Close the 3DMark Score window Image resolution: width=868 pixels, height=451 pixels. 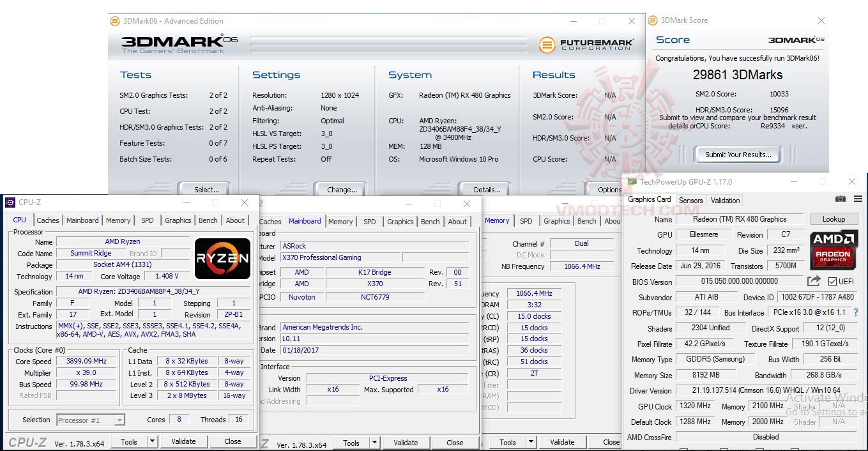tap(821, 20)
